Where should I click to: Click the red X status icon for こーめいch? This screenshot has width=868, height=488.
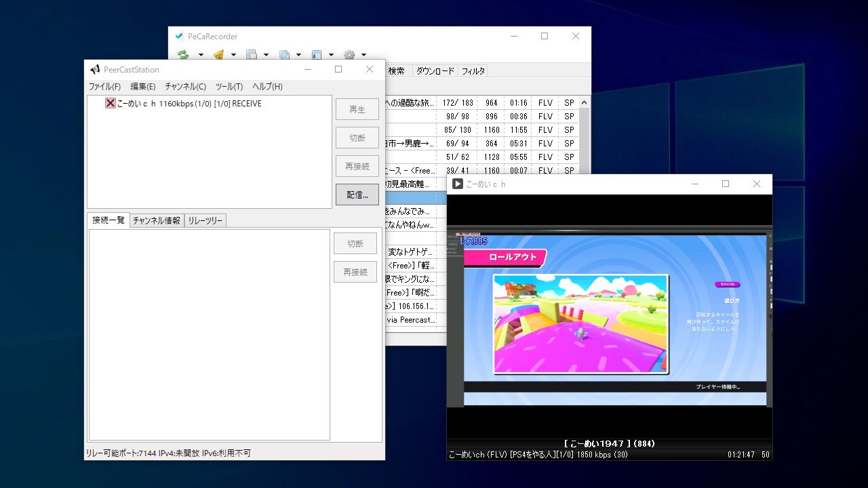coord(111,104)
